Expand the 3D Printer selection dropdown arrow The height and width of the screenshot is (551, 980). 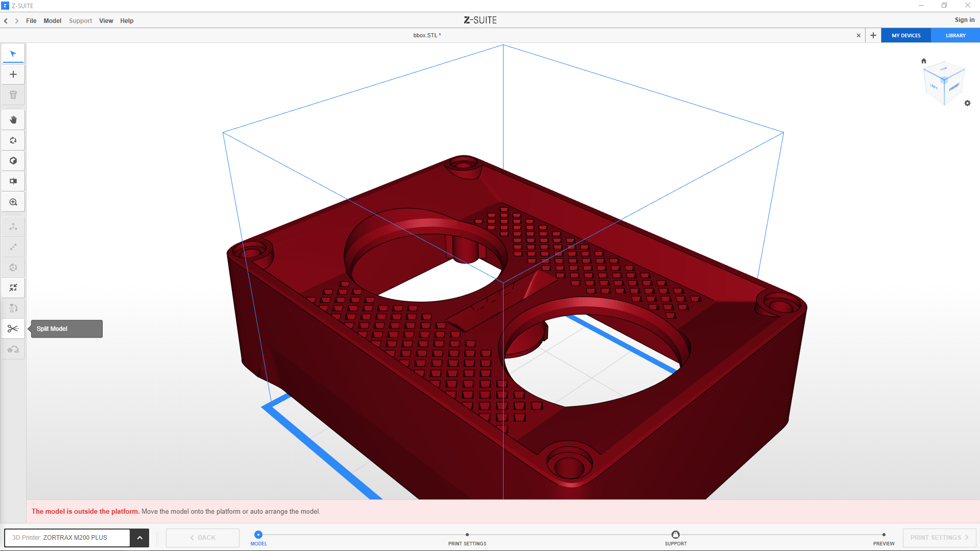tap(139, 538)
